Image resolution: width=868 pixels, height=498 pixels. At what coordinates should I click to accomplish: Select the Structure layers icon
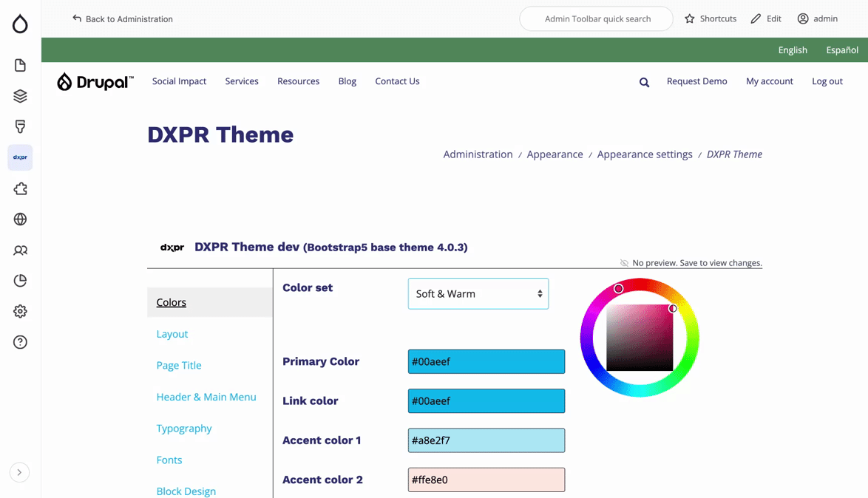coord(19,95)
